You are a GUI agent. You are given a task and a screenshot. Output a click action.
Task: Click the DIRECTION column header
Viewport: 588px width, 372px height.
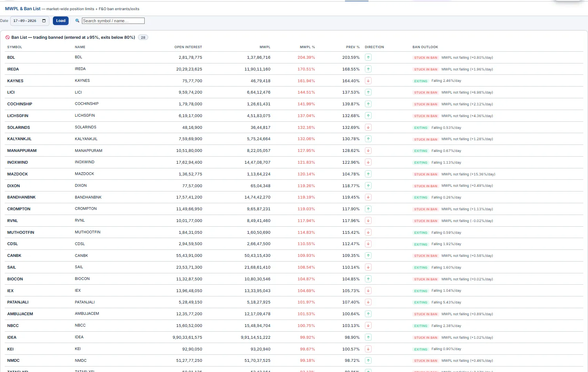tap(374, 47)
